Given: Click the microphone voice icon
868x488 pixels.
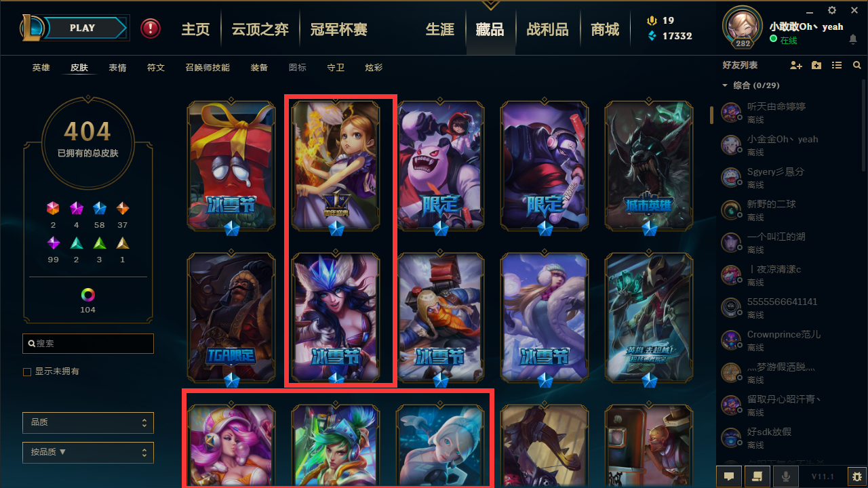Looking at the screenshot, I should point(786,476).
